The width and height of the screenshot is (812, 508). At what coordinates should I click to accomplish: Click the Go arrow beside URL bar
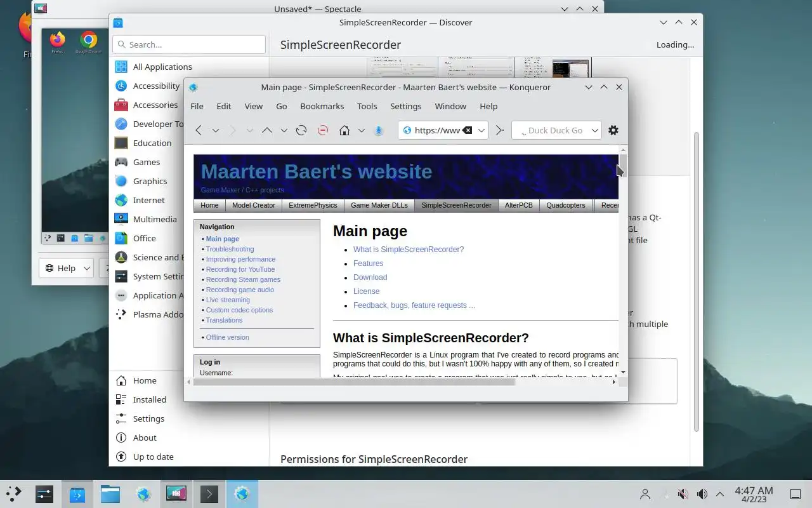click(x=500, y=130)
